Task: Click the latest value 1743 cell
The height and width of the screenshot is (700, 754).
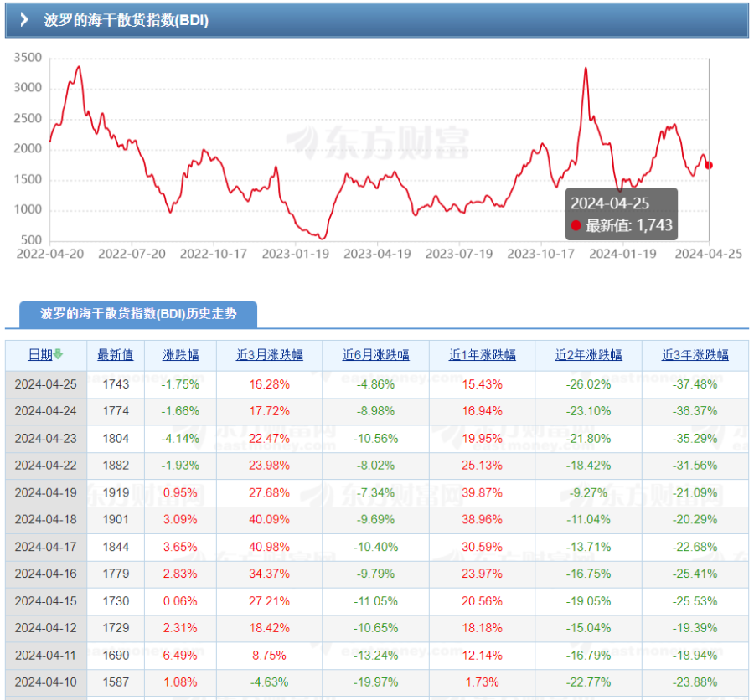Action: [115, 383]
